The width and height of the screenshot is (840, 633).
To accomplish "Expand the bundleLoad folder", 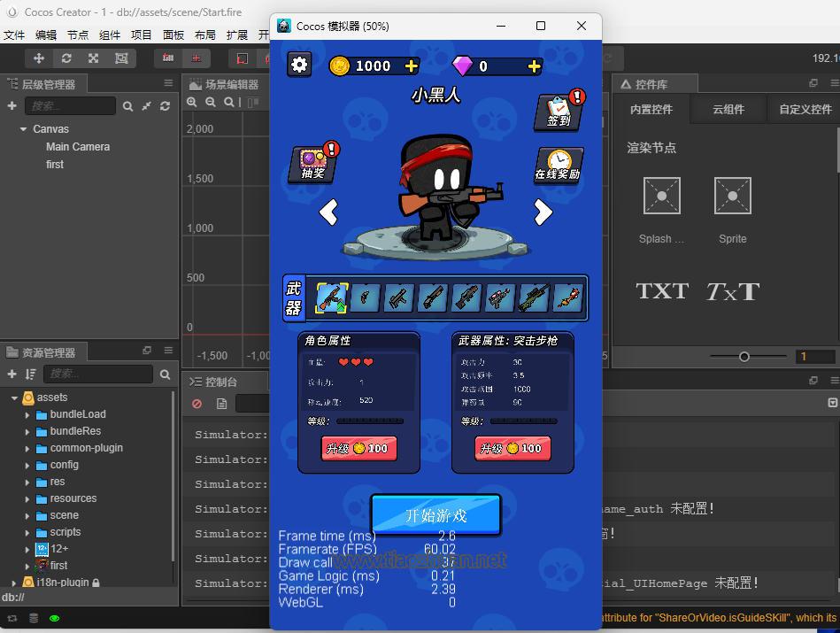I will [27, 415].
